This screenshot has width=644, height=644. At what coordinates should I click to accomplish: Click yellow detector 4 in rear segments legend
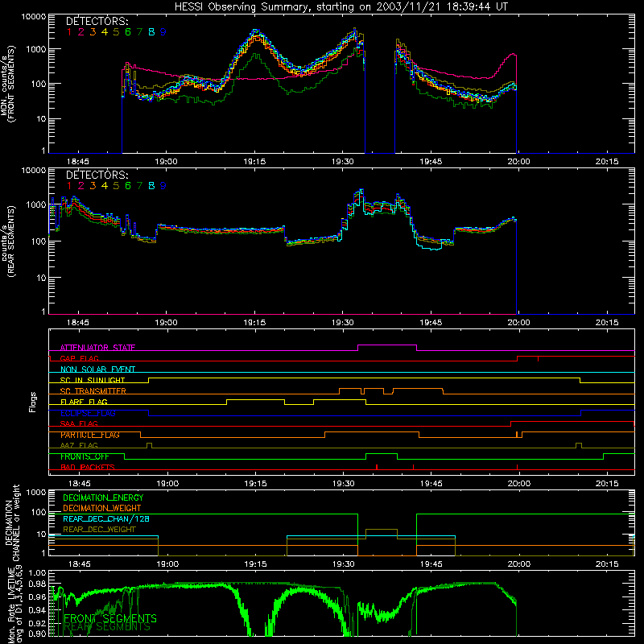click(x=105, y=186)
